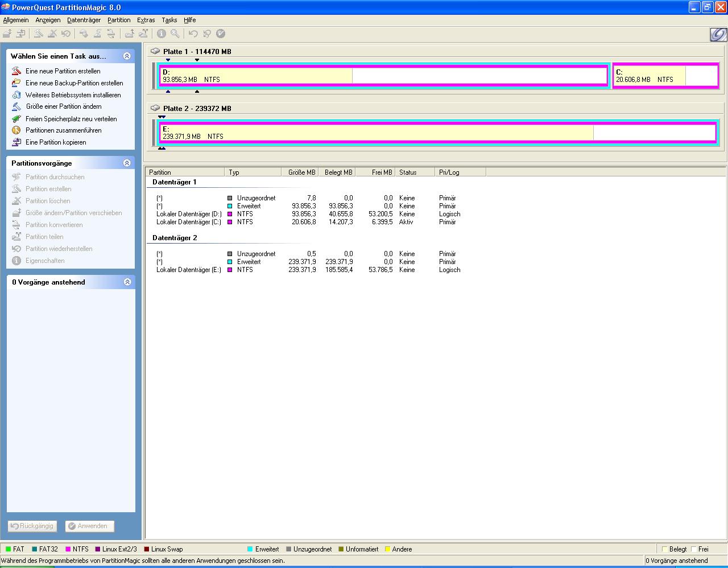The image size is (728, 568).
Task: Click status bar '0 Vorgänge anstehend' text
Action: pos(677,561)
